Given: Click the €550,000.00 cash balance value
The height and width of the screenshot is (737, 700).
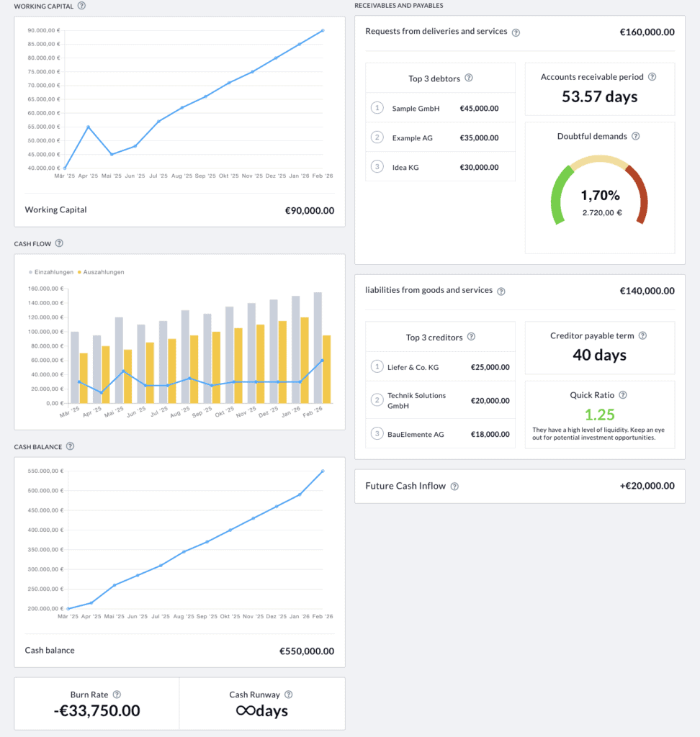Looking at the screenshot, I should click(307, 651).
